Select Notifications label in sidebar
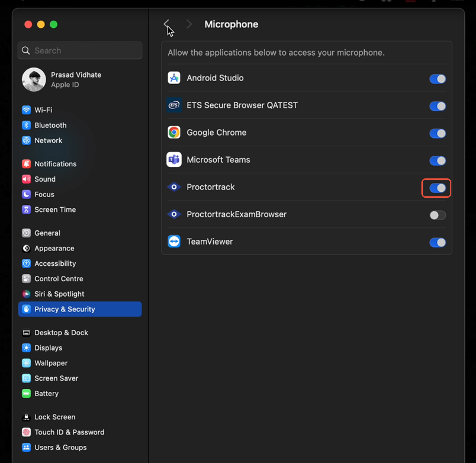This screenshot has width=476, height=463. pyautogui.click(x=56, y=164)
